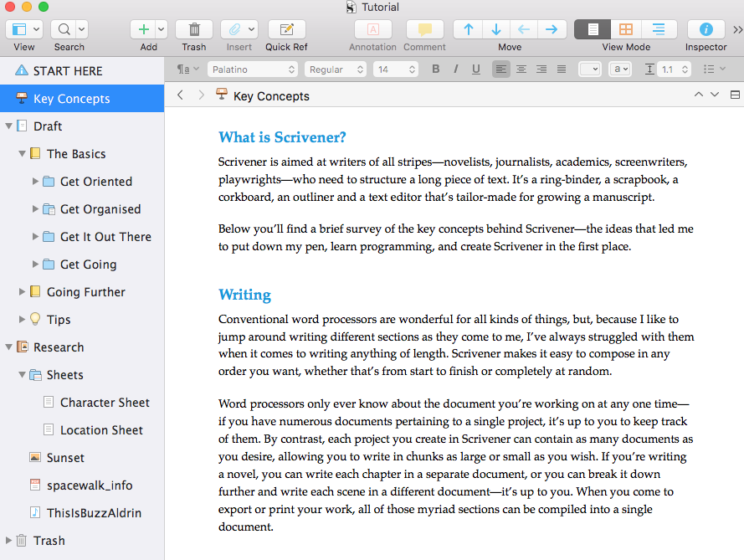Go forward in editor document history
Image resolution: width=744 pixels, height=560 pixels.
(x=201, y=95)
